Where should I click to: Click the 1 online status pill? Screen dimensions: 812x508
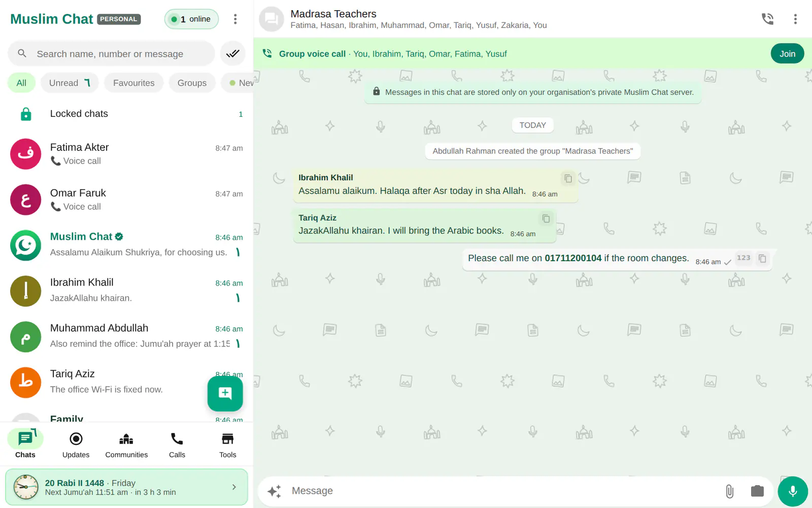pos(191,19)
